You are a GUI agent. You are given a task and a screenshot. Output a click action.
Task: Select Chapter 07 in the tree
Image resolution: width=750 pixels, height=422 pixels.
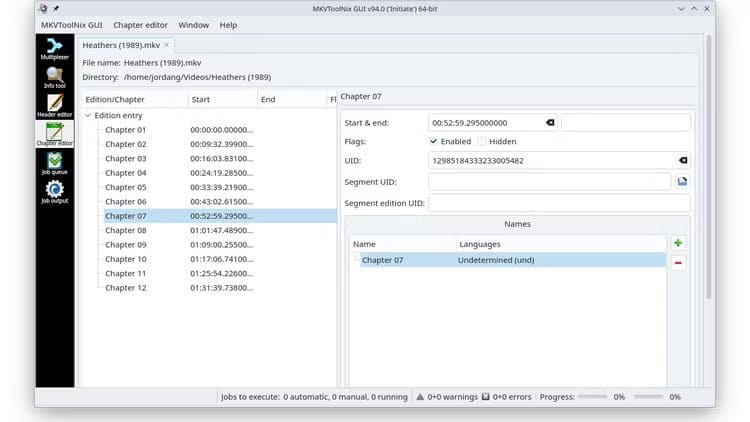[x=125, y=216]
